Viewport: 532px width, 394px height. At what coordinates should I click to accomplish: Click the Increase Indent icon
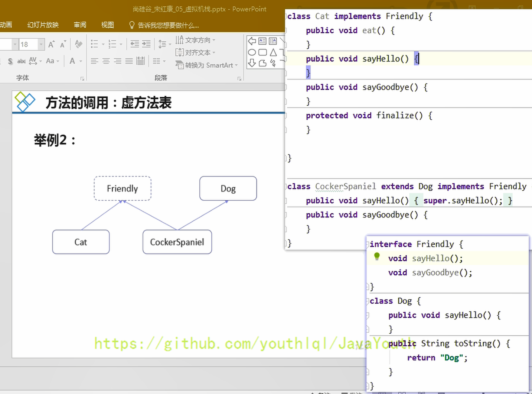[146, 44]
